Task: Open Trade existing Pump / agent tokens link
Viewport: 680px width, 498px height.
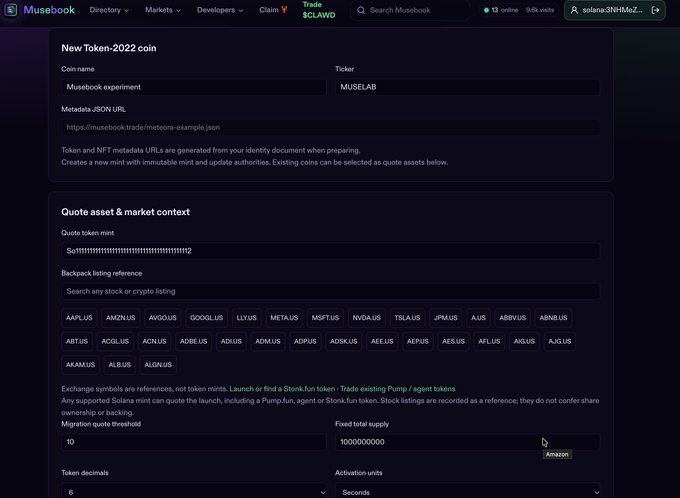Action: [398, 389]
